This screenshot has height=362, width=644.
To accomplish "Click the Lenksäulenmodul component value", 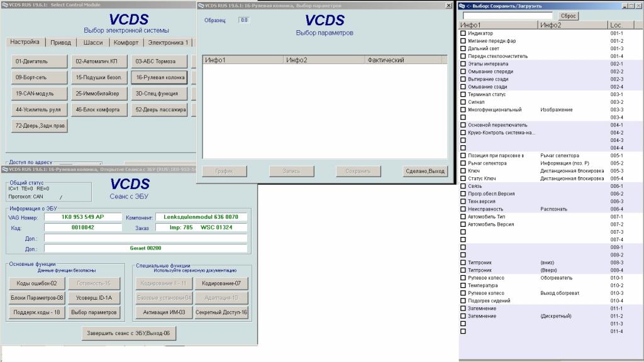I will pyautogui.click(x=201, y=217).
